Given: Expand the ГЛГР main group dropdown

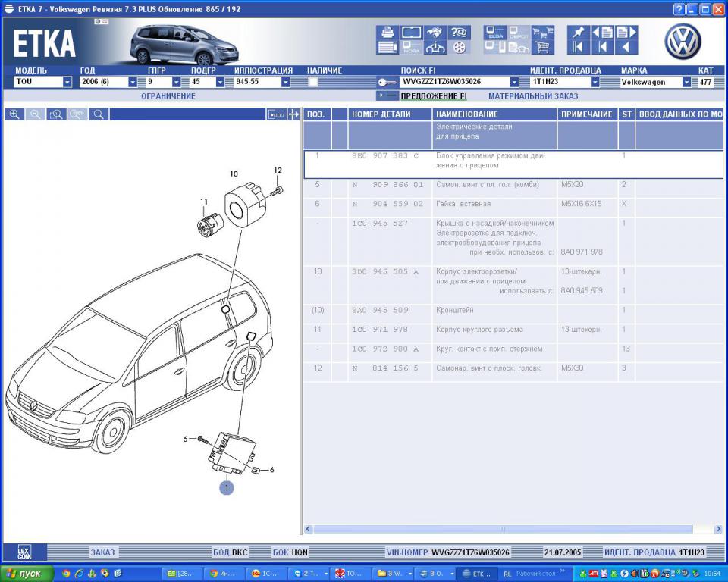Looking at the screenshot, I should point(177,82).
